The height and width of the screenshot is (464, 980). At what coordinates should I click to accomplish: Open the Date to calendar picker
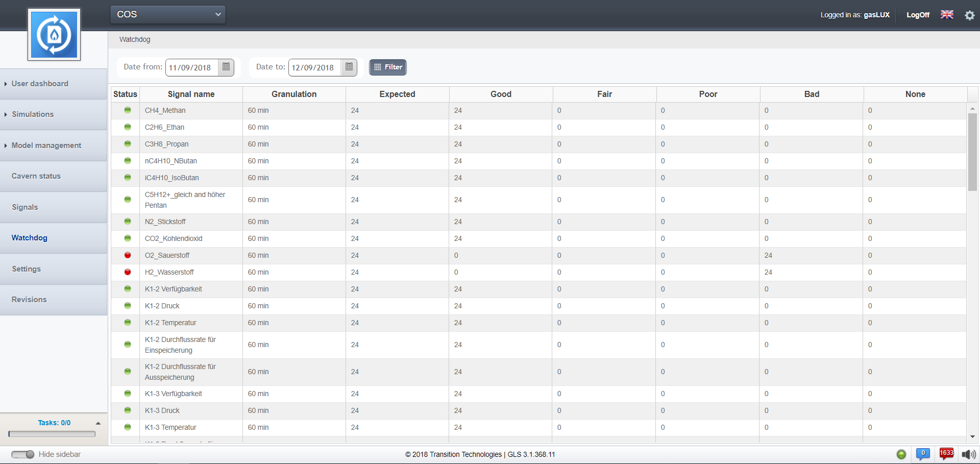(349, 67)
